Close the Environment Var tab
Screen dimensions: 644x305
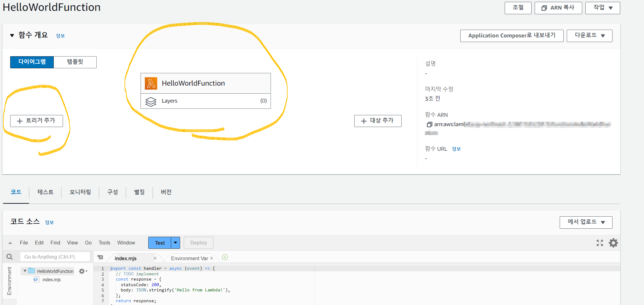(212, 258)
